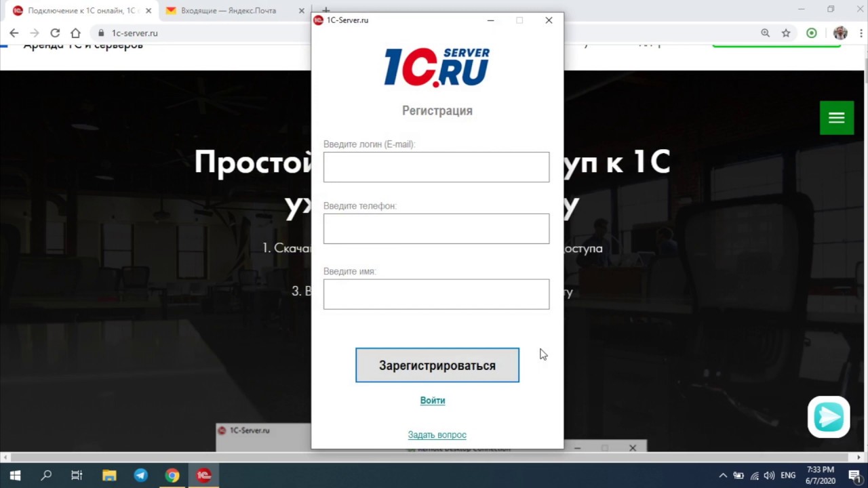Open the green hamburger menu on webpage
Image resolution: width=868 pixels, height=488 pixels.
pos(837,118)
